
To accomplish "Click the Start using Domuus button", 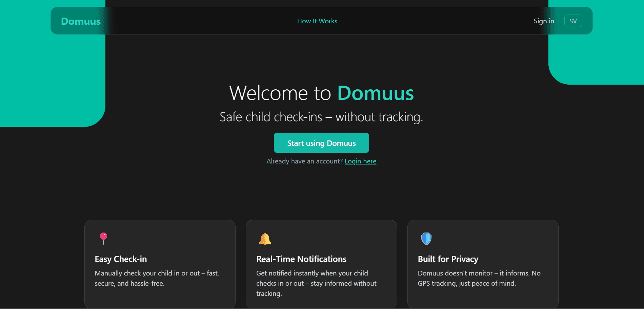I will pos(321,143).
